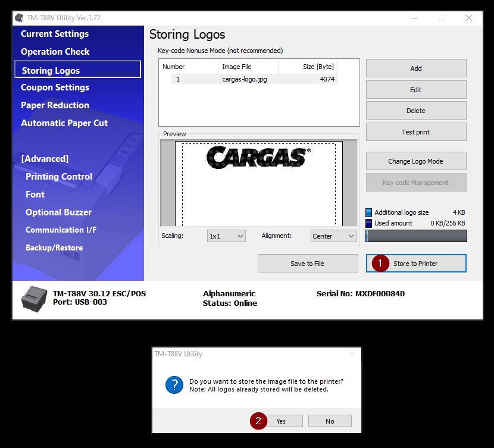Click Store to Printer button
The height and width of the screenshot is (448, 494).
click(416, 263)
